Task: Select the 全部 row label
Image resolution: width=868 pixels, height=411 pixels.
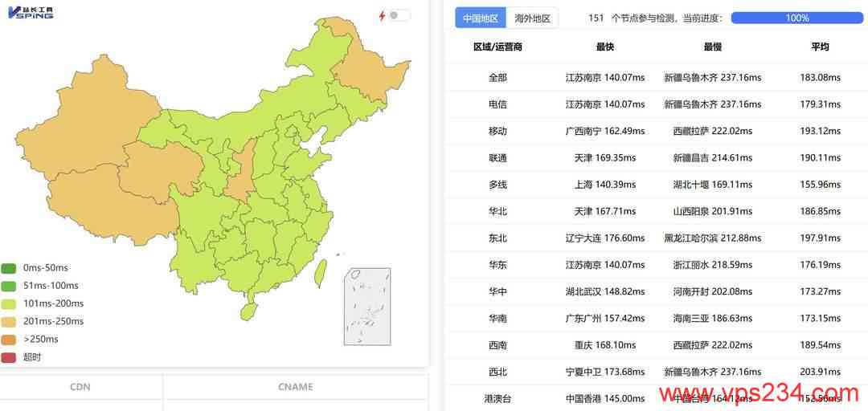Action: (x=497, y=78)
